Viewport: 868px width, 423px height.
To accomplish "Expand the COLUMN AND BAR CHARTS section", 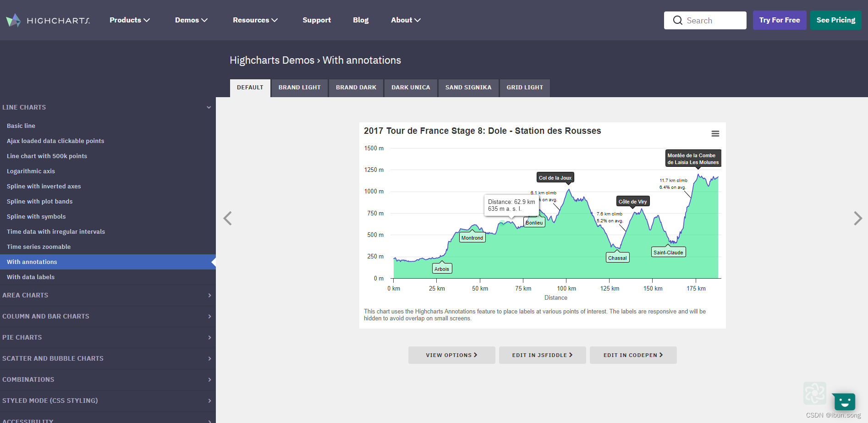I will coord(108,316).
